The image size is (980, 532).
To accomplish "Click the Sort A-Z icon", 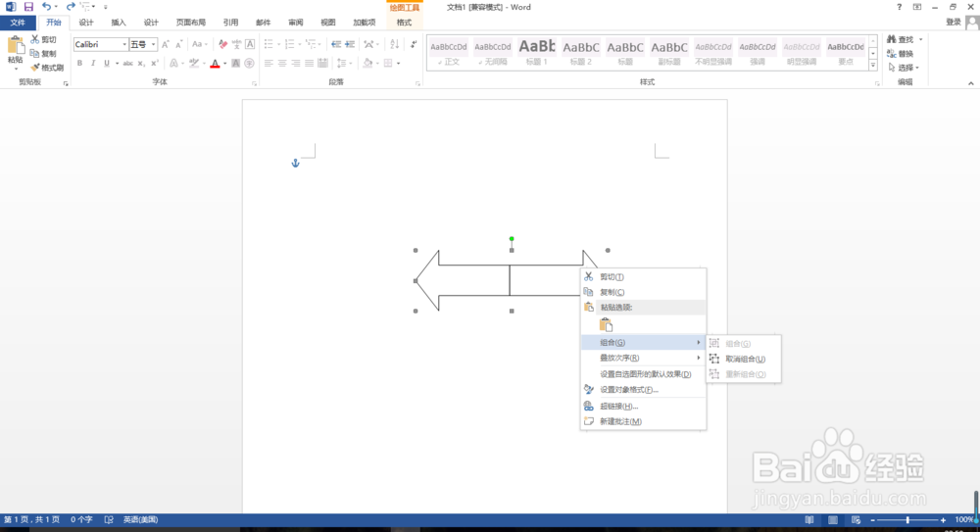I will point(394,44).
